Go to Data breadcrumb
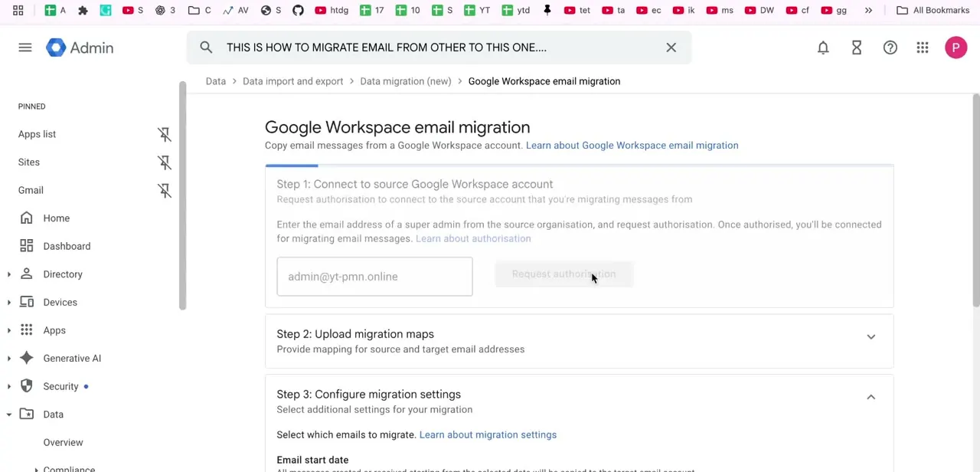 click(216, 81)
